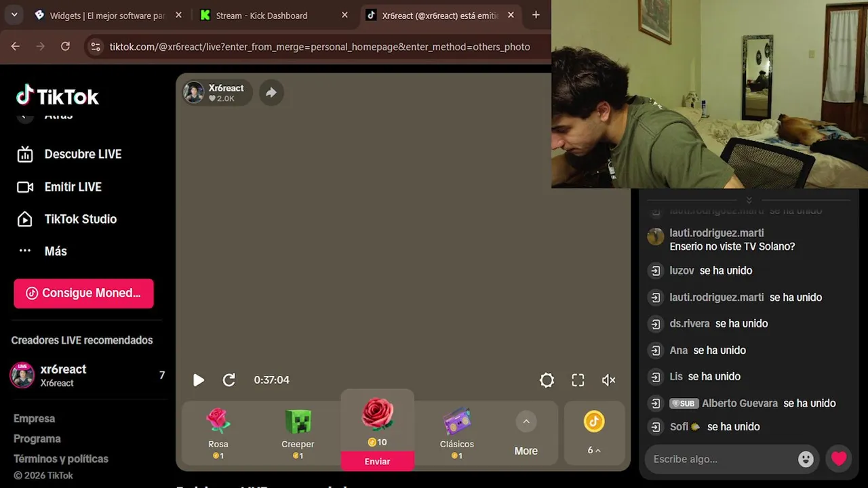Viewport: 868px width, 488px height.
Task: Close the Widgets tab
Action: pyautogui.click(x=178, y=15)
